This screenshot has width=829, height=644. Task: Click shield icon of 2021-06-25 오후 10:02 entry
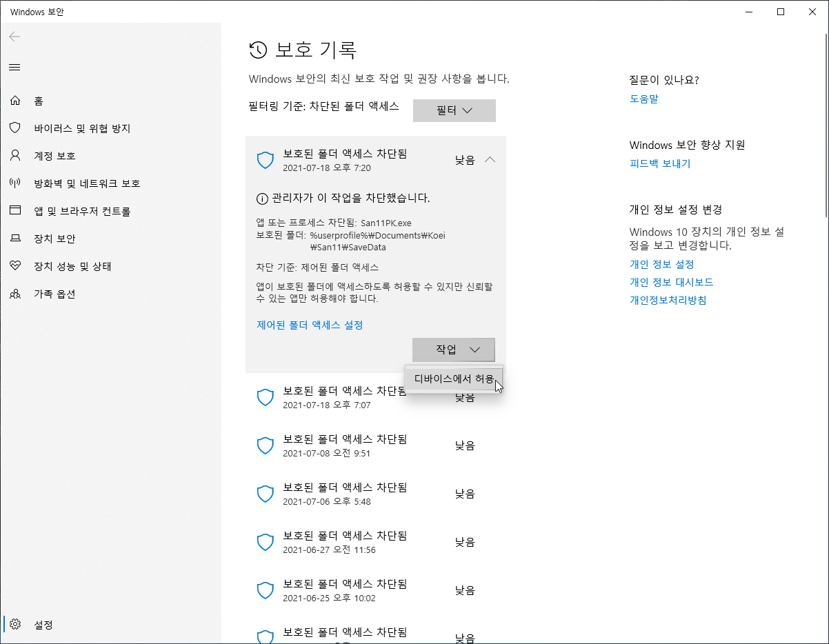[266, 590]
